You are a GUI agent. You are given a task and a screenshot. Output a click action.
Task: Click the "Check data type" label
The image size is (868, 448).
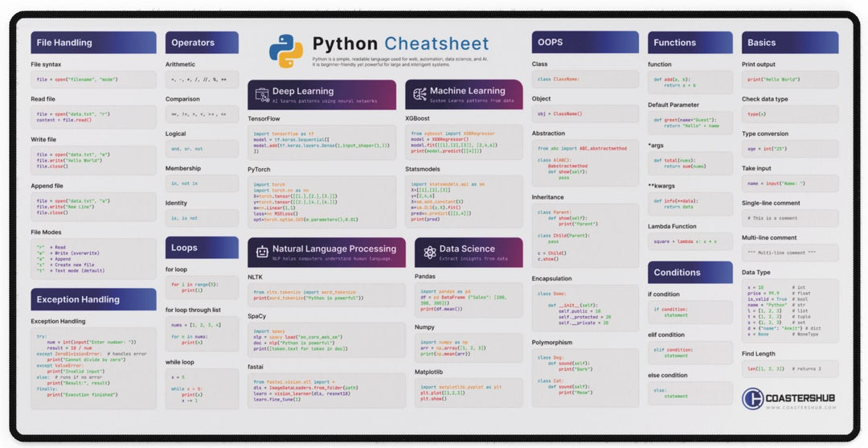point(764,99)
